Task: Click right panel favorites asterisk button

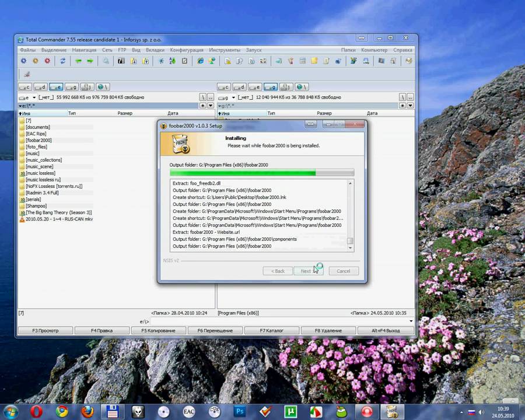Action: 402,106
